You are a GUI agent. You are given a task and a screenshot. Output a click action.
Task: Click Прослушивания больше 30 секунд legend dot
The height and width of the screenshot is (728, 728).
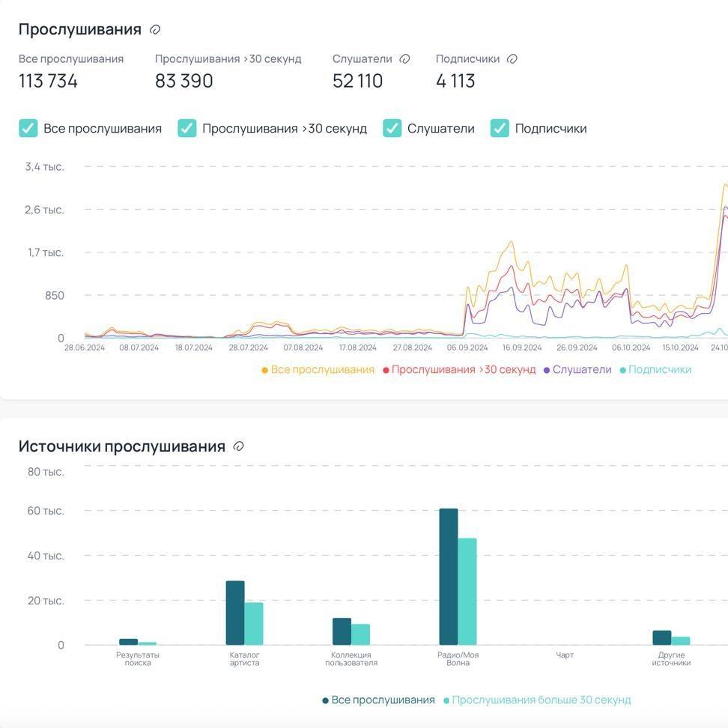[446, 700]
